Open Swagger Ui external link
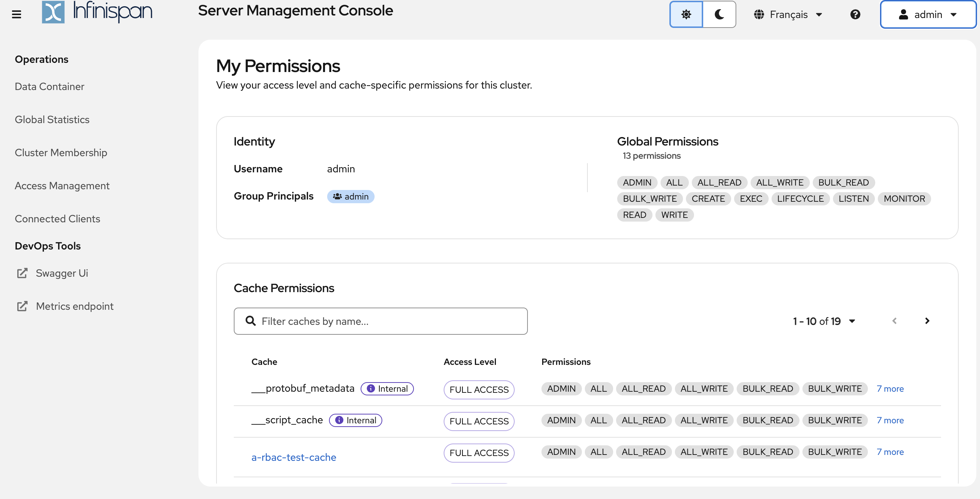Viewport: 980px width, 499px height. click(62, 273)
